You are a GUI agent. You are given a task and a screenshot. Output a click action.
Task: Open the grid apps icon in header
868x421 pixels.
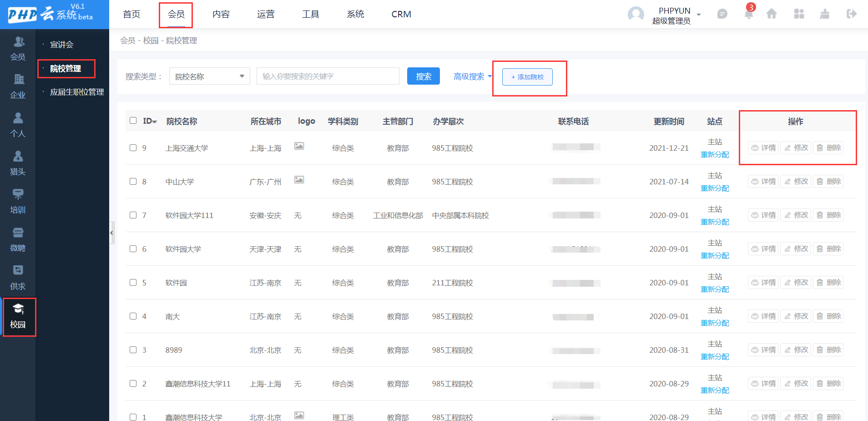799,14
